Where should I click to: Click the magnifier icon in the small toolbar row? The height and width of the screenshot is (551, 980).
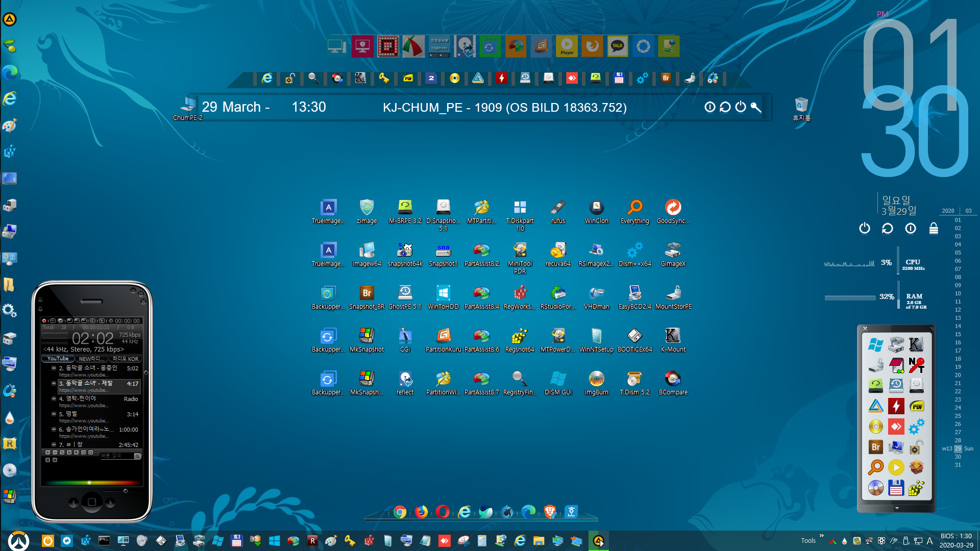click(313, 78)
